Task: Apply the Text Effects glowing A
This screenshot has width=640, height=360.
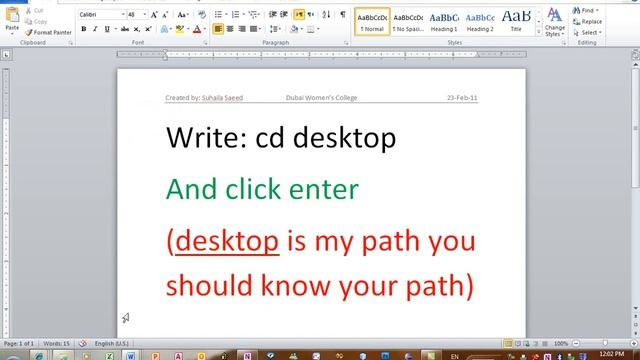Action: (164, 29)
